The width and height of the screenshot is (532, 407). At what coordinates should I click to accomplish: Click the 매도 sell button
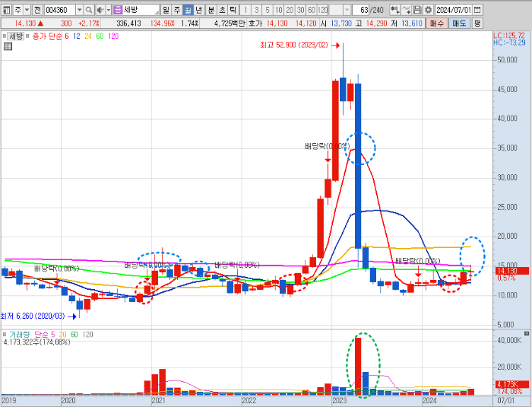[x=459, y=23]
